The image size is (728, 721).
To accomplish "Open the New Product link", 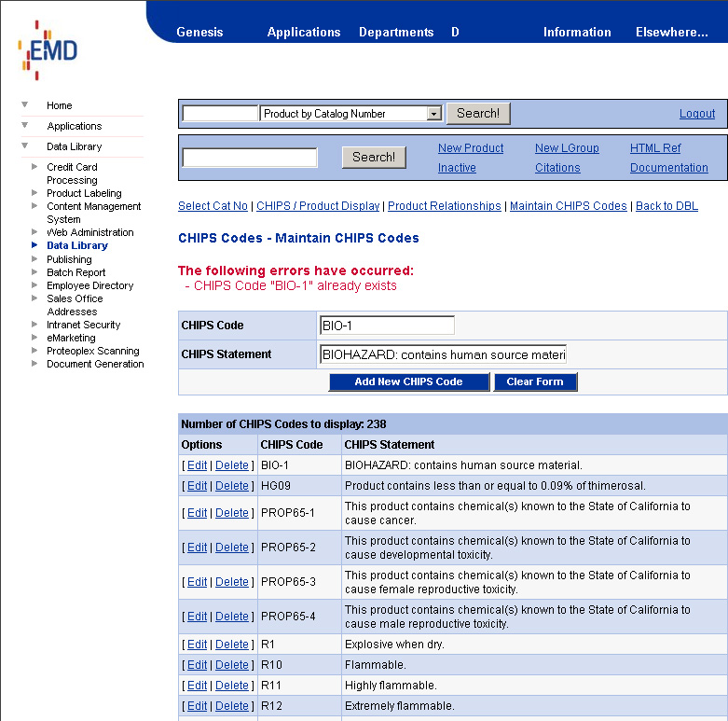I will coord(471,148).
